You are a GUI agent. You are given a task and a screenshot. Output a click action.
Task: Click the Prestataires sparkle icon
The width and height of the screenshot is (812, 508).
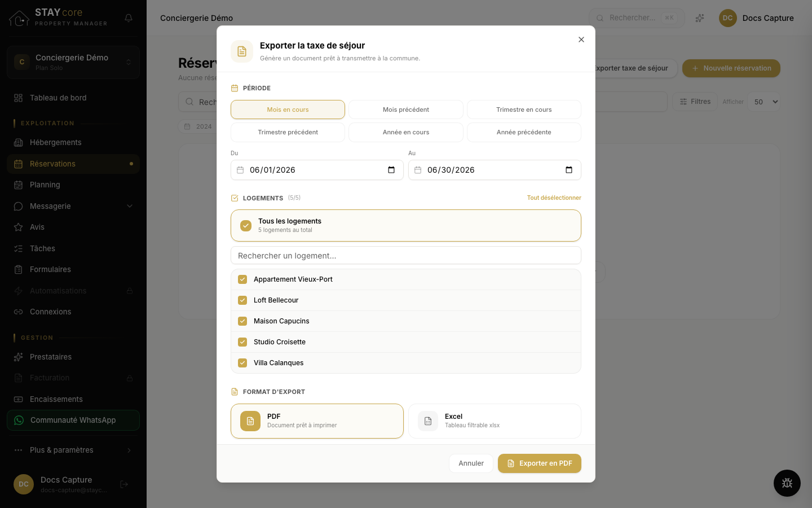[18, 357]
